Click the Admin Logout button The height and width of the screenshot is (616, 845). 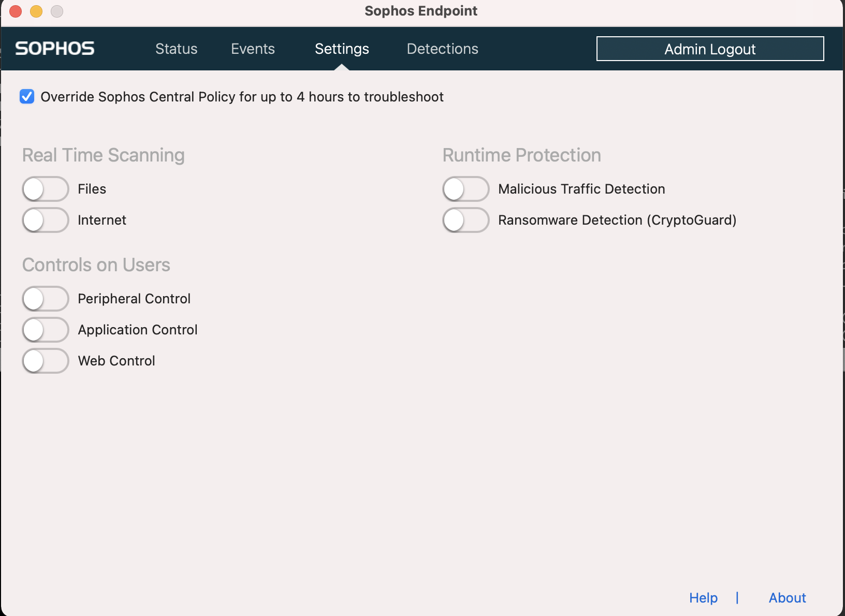pos(710,49)
